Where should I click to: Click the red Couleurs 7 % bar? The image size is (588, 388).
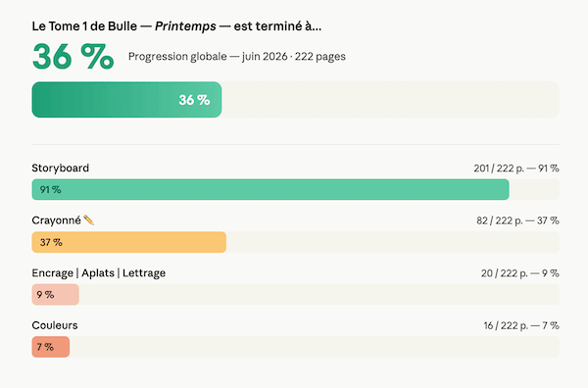click(51, 347)
